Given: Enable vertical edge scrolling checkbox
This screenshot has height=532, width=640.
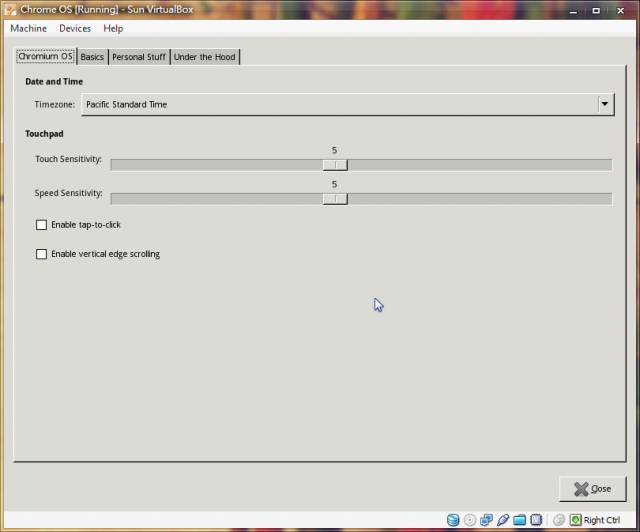Looking at the screenshot, I should point(41,254).
